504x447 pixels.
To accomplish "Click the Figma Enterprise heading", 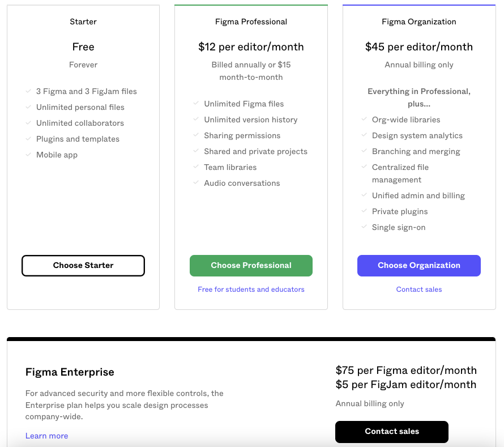I will click(70, 372).
